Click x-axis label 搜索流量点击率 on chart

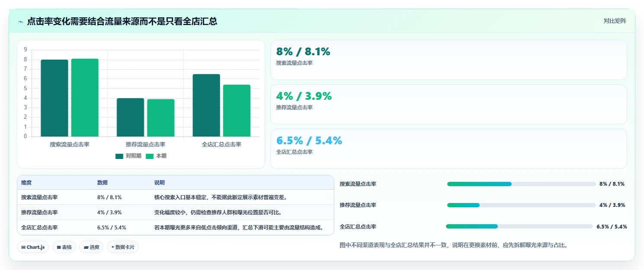tap(70, 144)
